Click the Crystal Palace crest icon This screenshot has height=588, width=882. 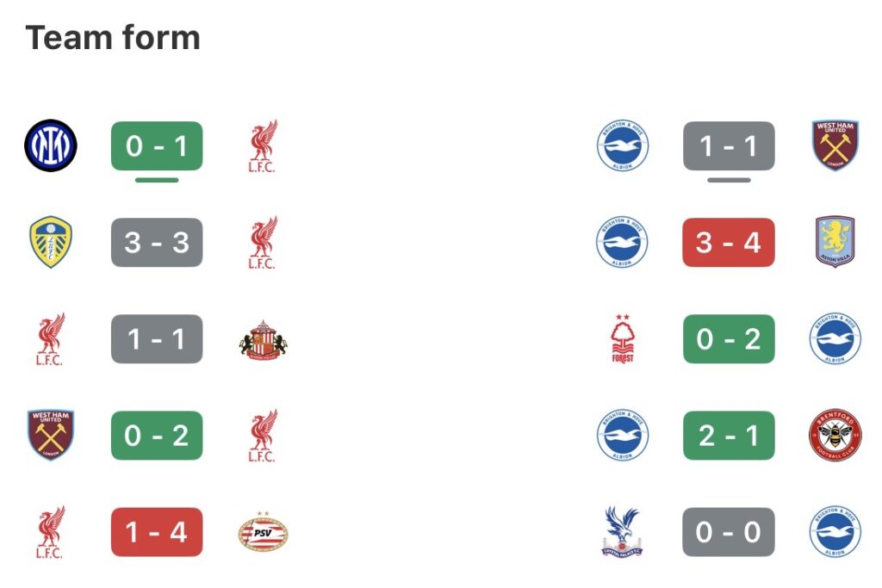[x=621, y=532]
